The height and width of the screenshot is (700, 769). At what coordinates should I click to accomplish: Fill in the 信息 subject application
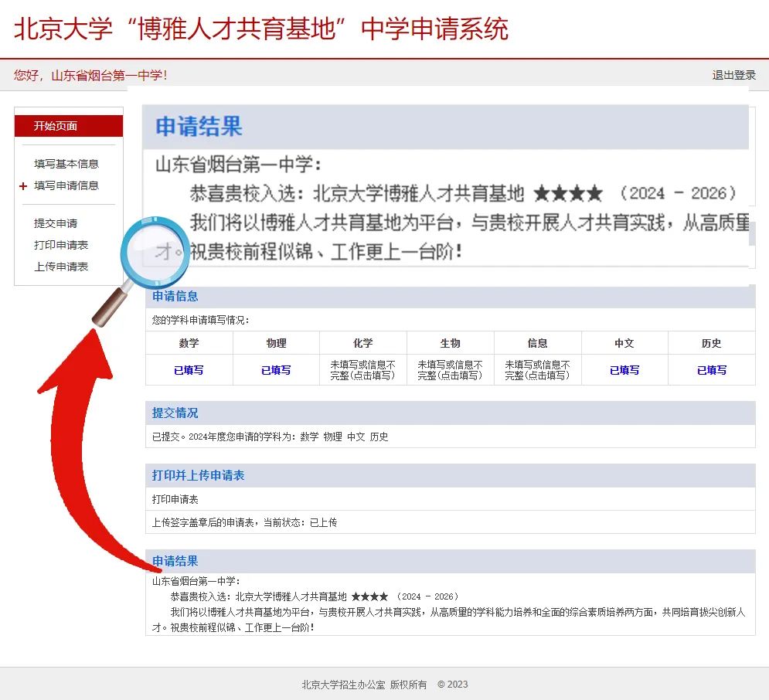point(537,370)
